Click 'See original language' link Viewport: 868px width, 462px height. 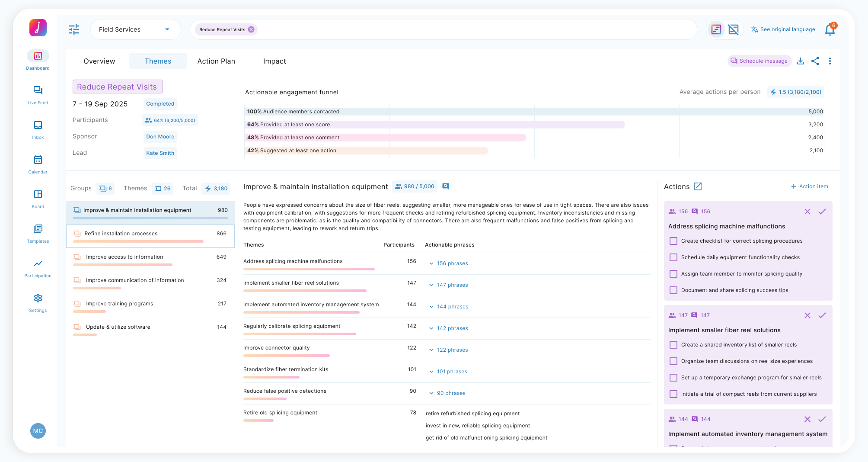[x=783, y=29]
